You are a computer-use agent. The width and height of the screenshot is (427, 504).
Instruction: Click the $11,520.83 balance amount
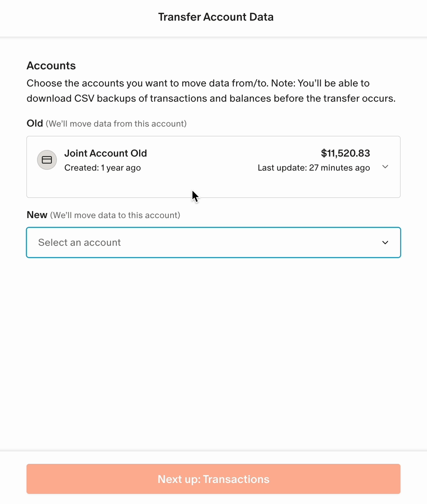[345, 153]
